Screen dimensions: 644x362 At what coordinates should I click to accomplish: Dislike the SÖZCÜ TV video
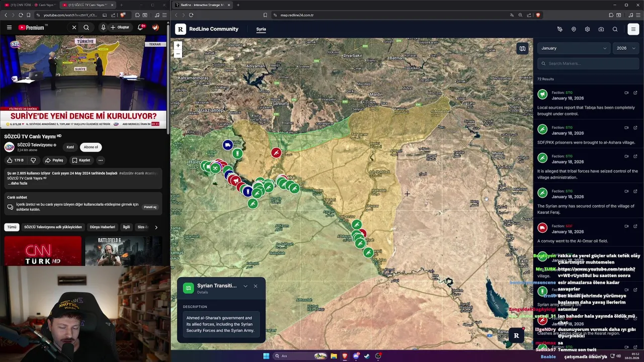click(x=33, y=160)
